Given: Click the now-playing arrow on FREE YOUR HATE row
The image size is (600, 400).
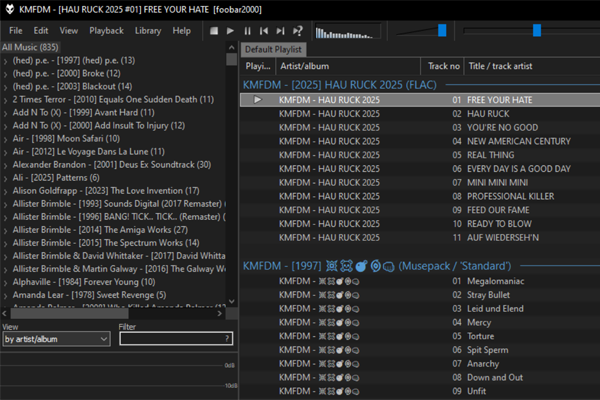Looking at the screenshot, I should [x=258, y=100].
